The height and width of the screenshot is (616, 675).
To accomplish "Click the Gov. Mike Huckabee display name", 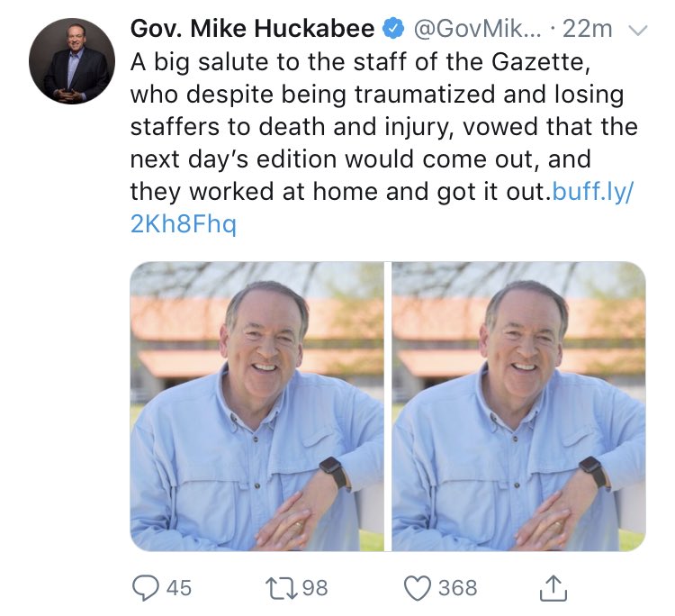I will point(253,29).
